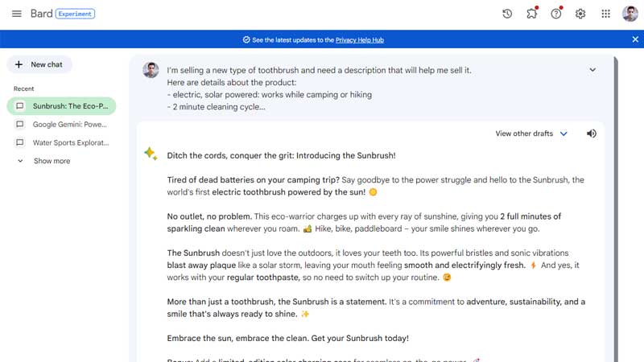Open the help question mark icon
Screen dimensions: 644x362
click(x=556, y=14)
